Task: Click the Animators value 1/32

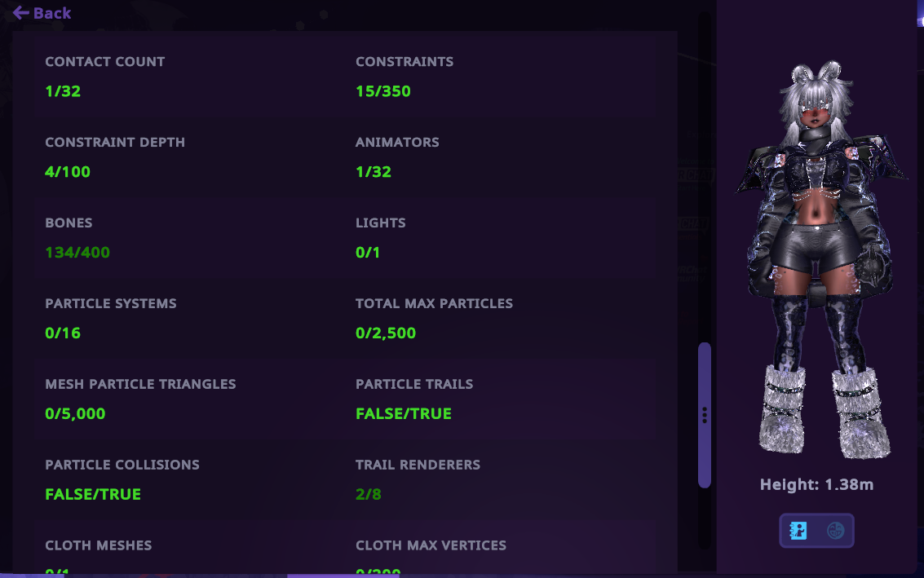Action: pyautogui.click(x=374, y=172)
